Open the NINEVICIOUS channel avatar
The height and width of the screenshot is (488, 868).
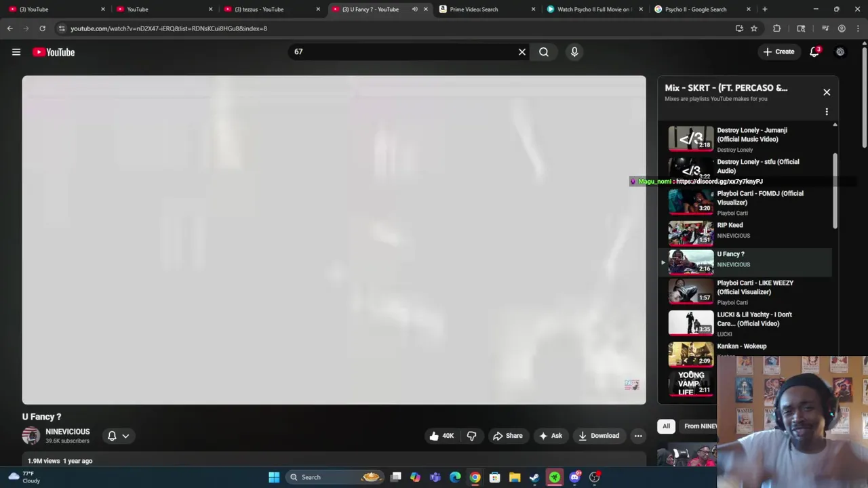[31, 436]
